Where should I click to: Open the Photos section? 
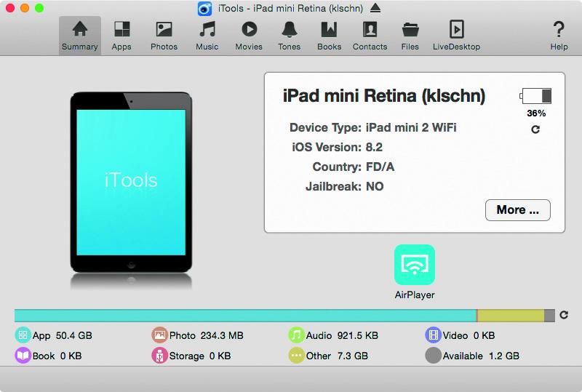[164, 36]
